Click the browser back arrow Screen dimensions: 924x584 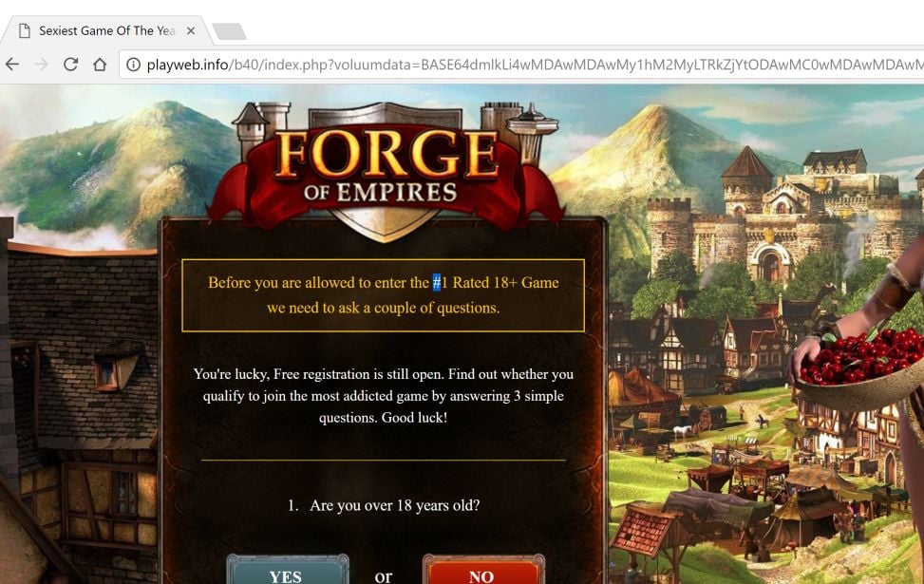pyautogui.click(x=12, y=65)
